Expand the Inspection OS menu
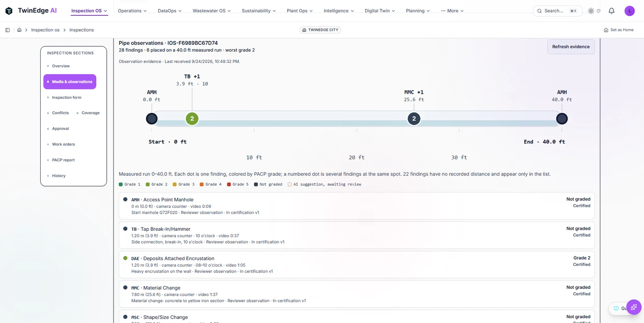Image resolution: width=644 pixels, height=323 pixels. [x=89, y=11]
